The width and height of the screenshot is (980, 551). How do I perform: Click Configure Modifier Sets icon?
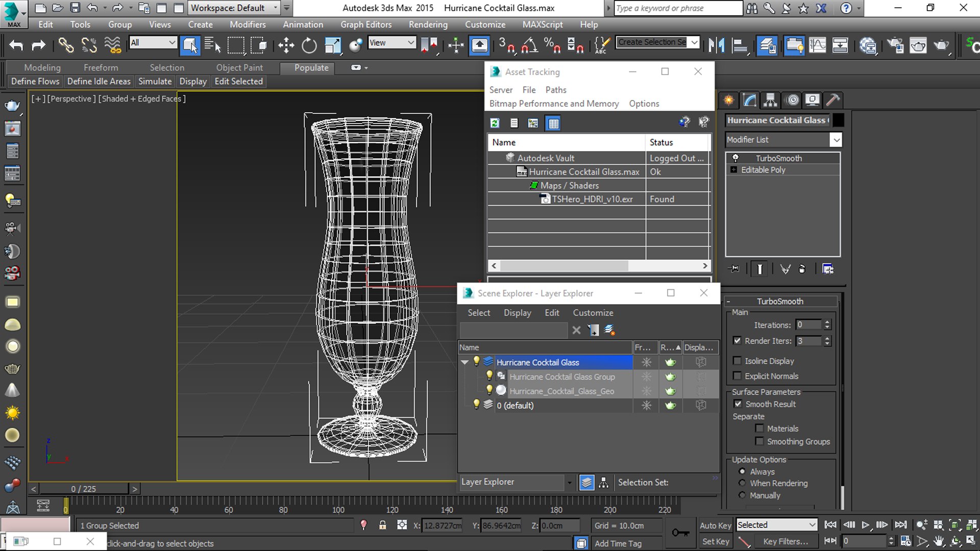pos(828,269)
